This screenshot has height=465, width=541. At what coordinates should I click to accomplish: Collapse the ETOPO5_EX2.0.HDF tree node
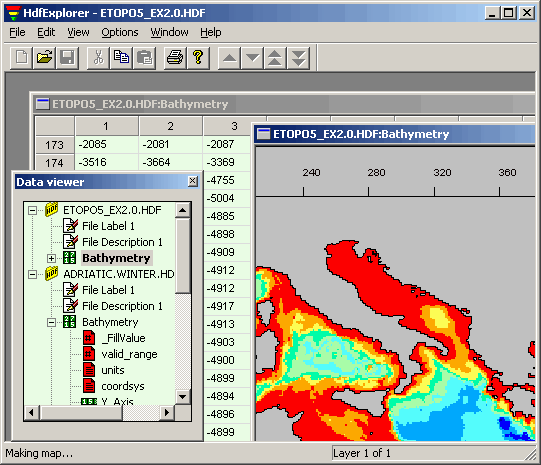click(32, 210)
